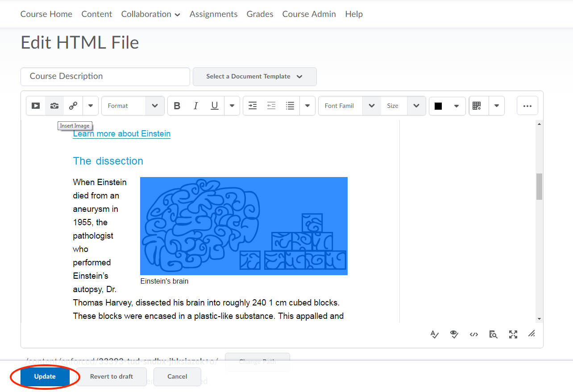573x392 pixels.
Task: Click the black text color swatch
Action: pyautogui.click(x=438, y=106)
